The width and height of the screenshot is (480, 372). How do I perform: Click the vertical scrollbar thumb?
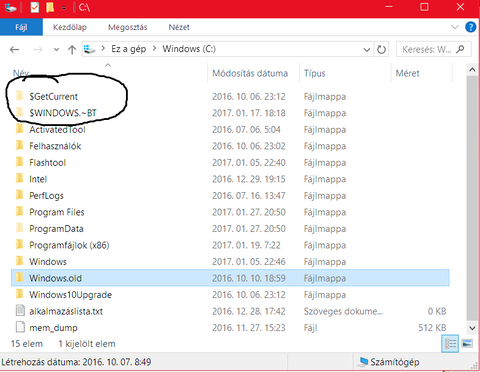pyautogui.click(x=472, y=197)
